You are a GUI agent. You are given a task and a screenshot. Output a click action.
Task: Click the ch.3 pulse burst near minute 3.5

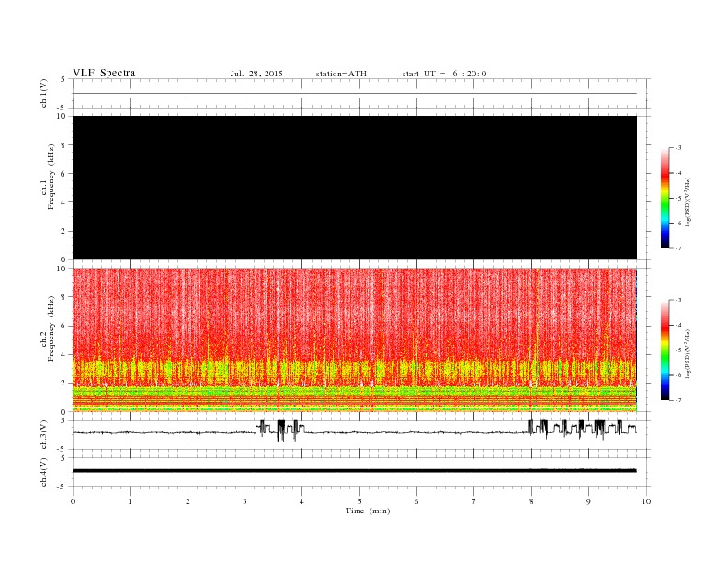point(280,430)
